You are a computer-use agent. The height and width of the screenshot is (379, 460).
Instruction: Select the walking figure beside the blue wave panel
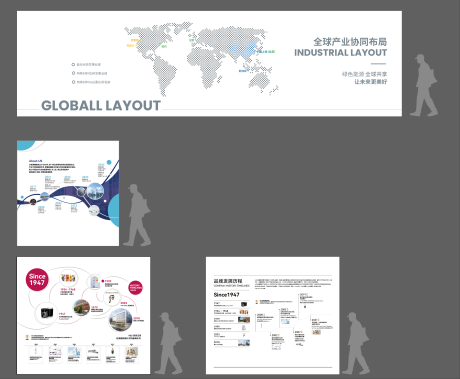tap(137, 215)
